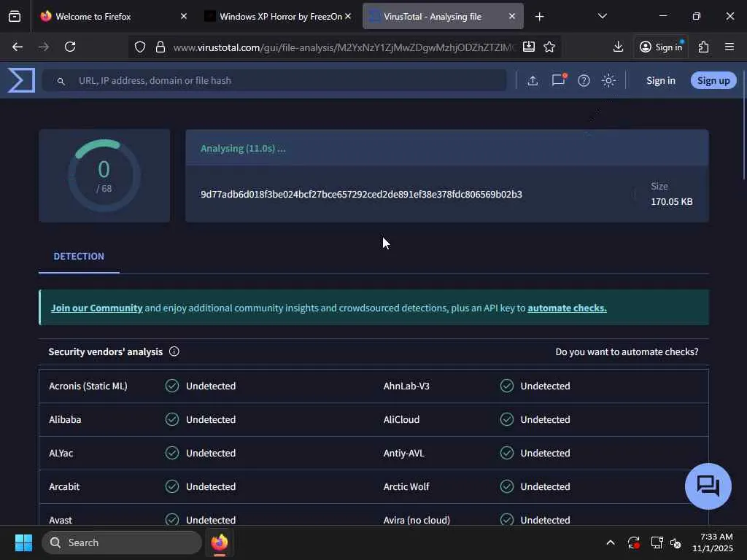
Task: Open VirusTotal help question icon
Action: (x=584, y=80)
